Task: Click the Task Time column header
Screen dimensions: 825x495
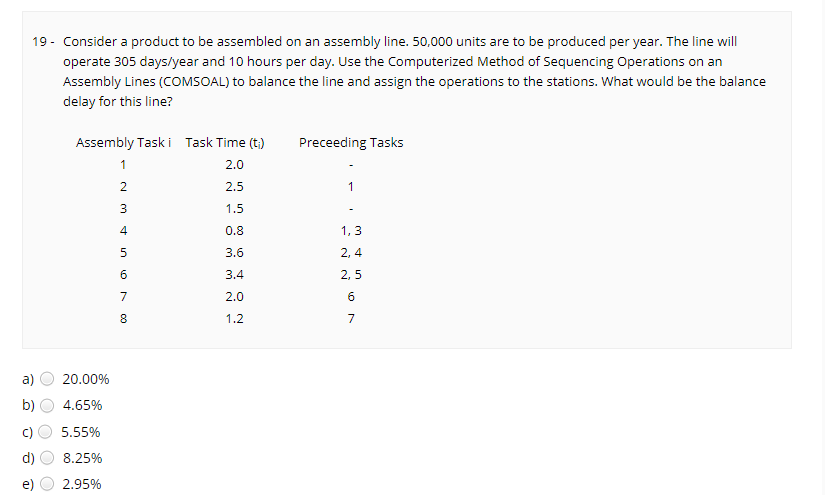Action: point(225,143)
